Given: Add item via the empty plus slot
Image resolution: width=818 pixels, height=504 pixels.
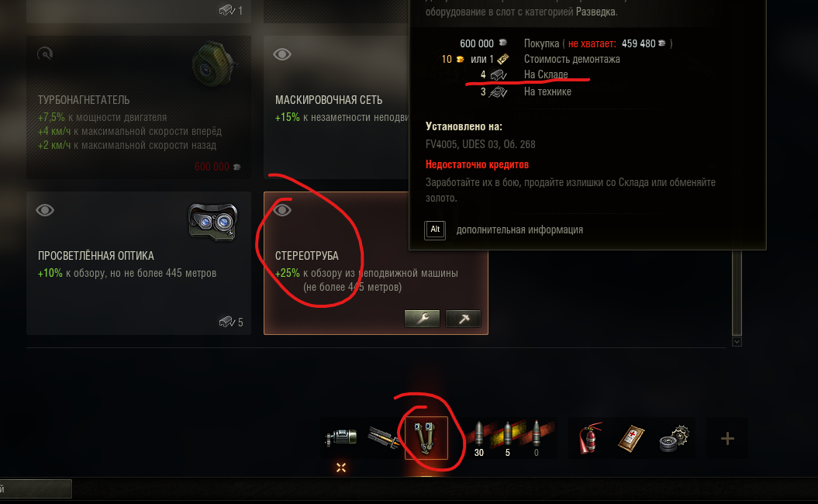Looking at the screenshot, I should pyautogui.click(x=727, y=438).
